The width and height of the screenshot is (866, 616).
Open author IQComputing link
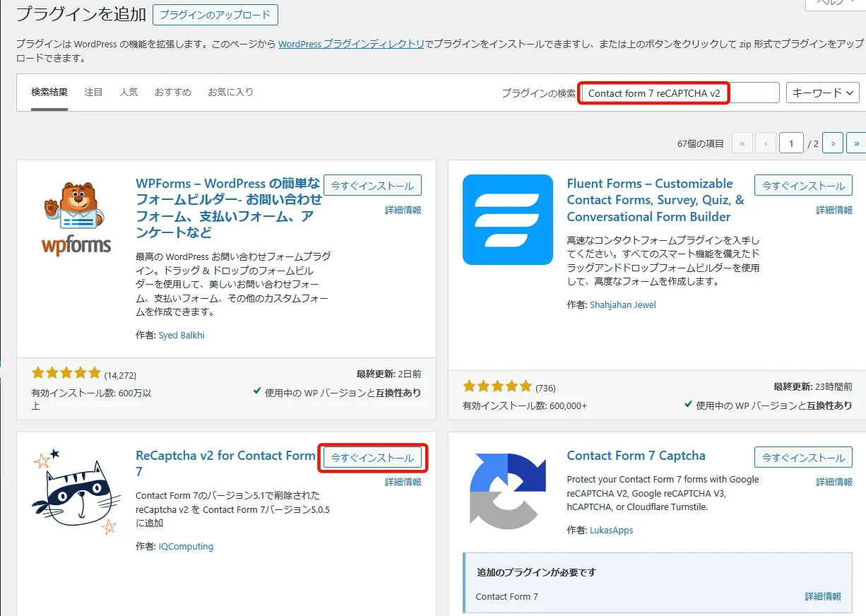click(x=186, y=546)
